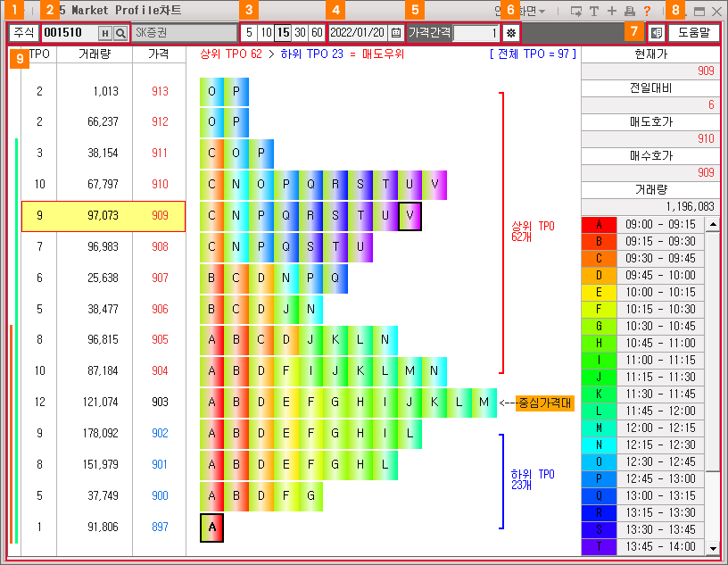The image size is (728, 565).
Task: Click price 900 in the table
Action: 160,495
